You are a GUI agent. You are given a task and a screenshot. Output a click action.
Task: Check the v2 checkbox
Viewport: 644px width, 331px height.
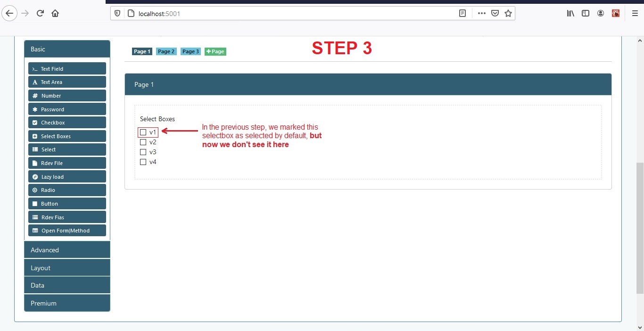pyautogui.click(x=142, y=142)
